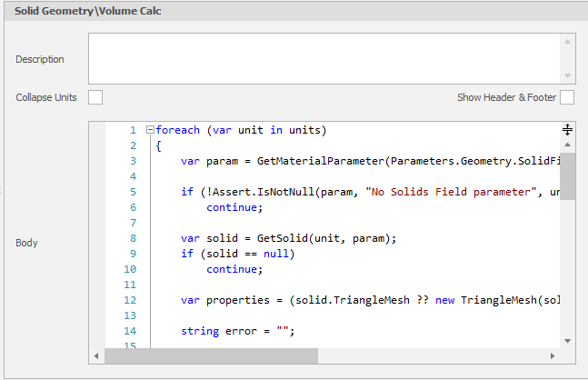The height and width of the screenshot is (380, 588).
Task: Click the 'Solid Geometry\Volume Calc' title
Action: (x=88, y=11)
